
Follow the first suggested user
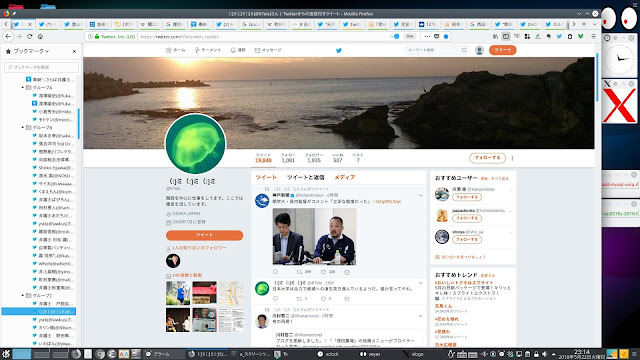467,197
